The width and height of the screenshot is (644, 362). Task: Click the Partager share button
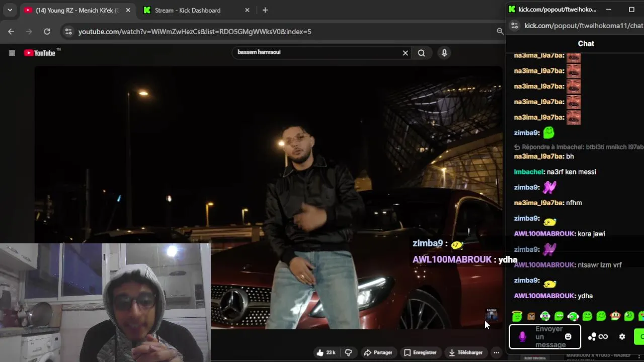(378, 352)
